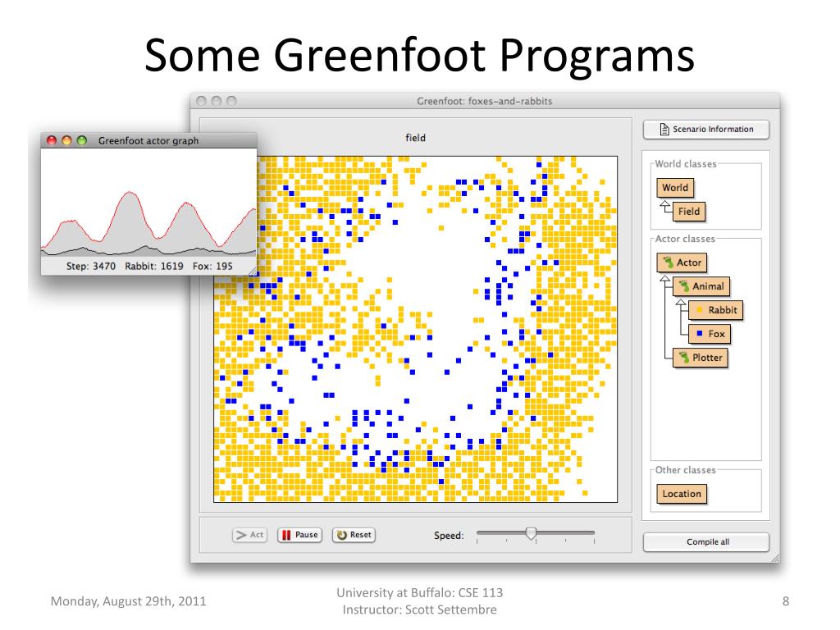The height and width of the screenshot is (630, 840).
Task: Adjust the Speed slider handle
Action: (x=531, y=533)
